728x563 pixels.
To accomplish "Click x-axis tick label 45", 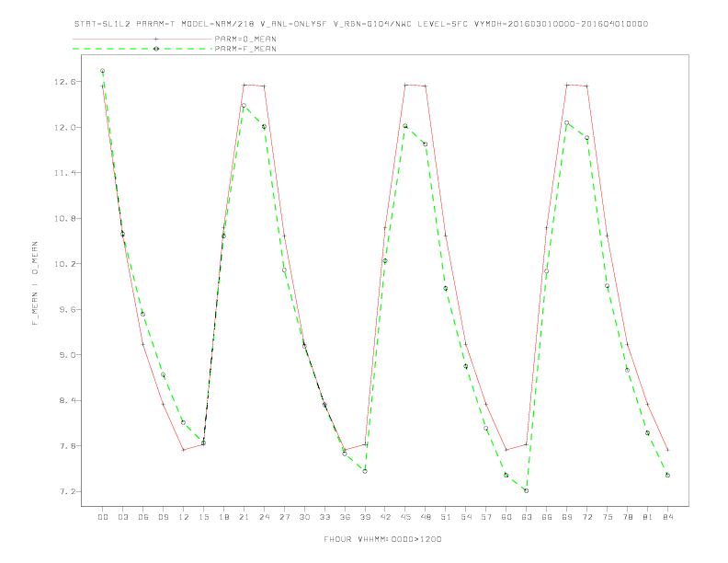I will pos(405,517).
